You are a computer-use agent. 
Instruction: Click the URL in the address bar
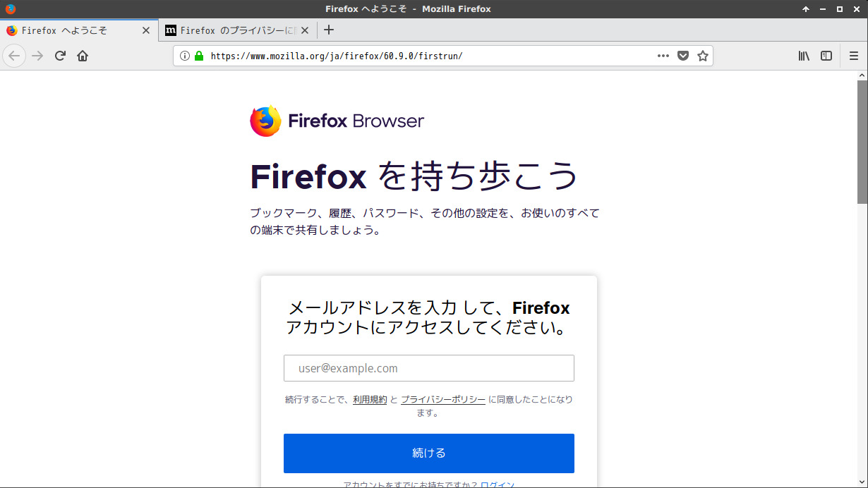(x=337, y=56)
